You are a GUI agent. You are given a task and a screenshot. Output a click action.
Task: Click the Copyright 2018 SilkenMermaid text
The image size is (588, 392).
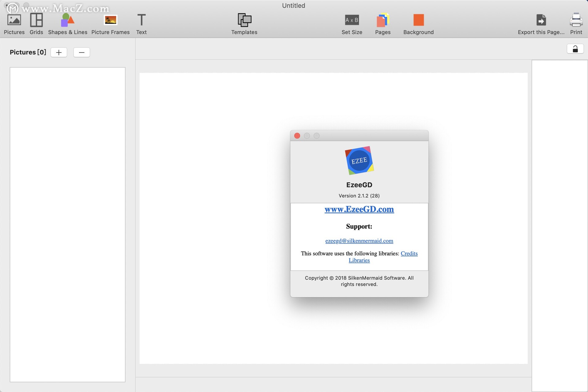(359, 281)
